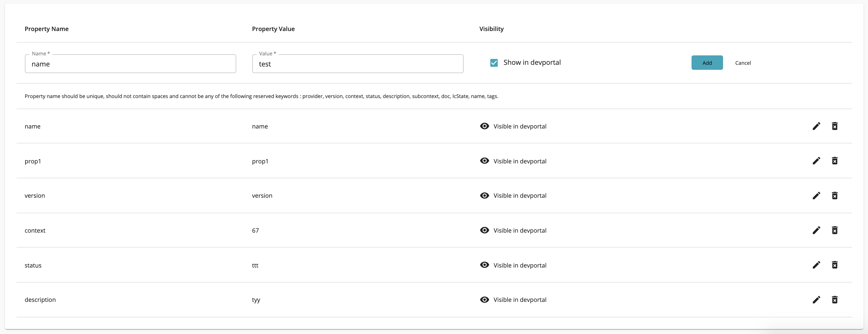The height and width of the screenshot is (334, 868).
Task: Click inside the Name input field
Action: coord(130,64)
